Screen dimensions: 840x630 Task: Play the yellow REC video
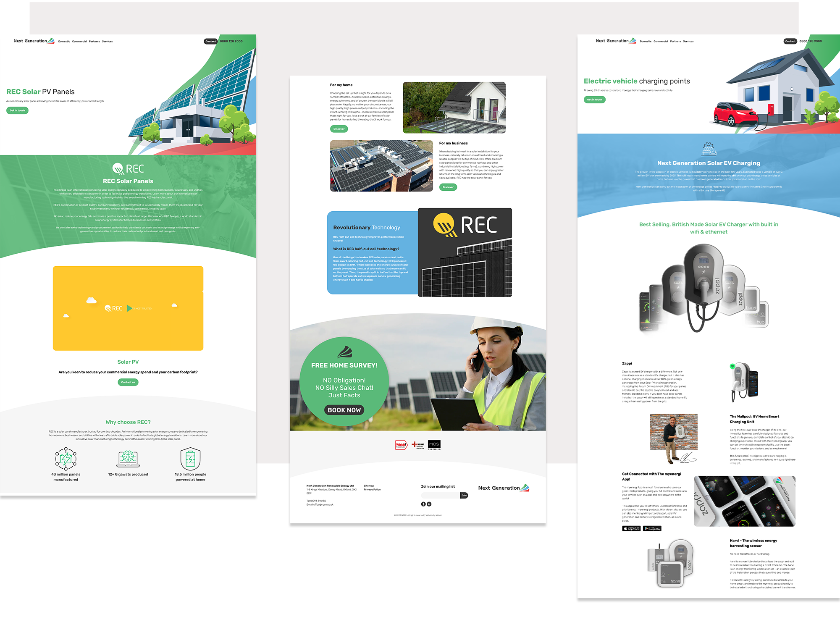click(129, 308)
